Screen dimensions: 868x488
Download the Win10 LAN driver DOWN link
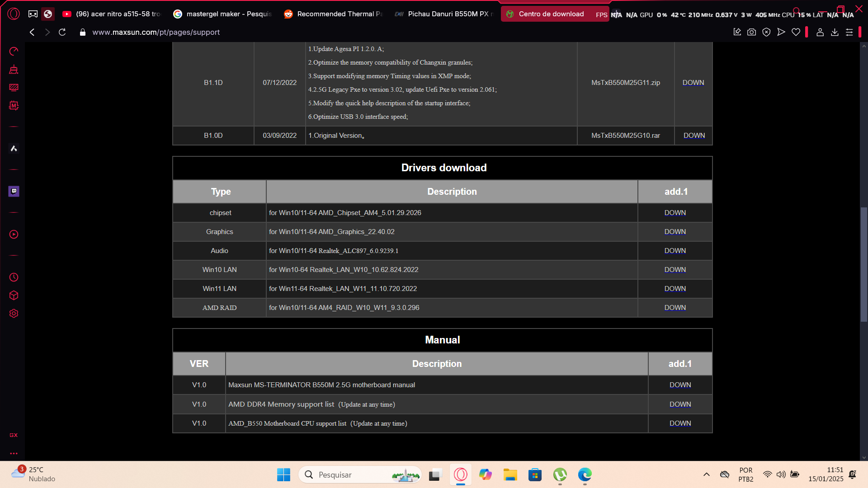click(x=675, y=270)
